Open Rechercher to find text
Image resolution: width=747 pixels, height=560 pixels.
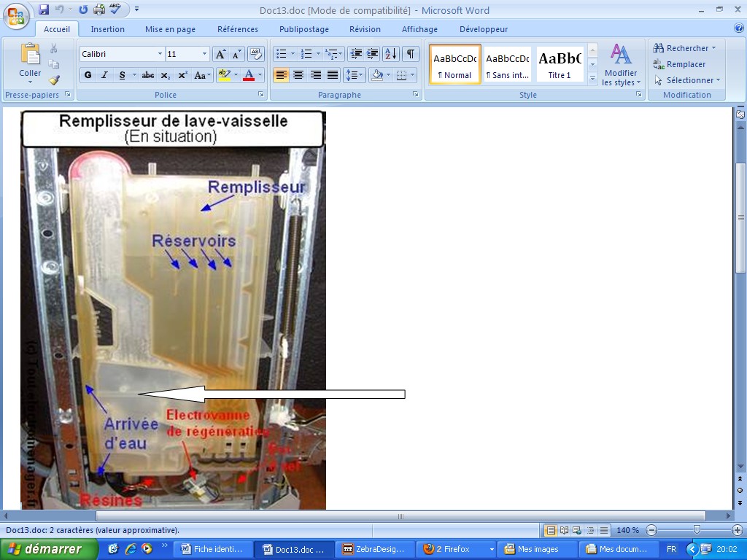tap(684, 48)
